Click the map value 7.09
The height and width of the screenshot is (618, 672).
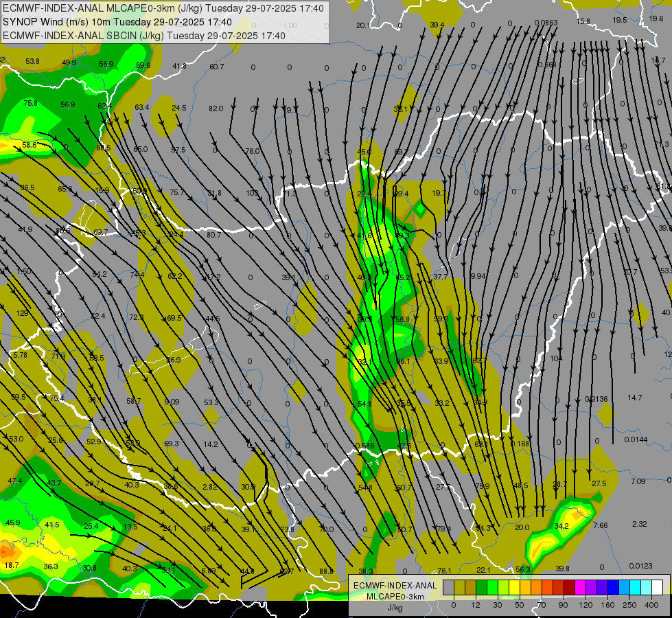638,481
